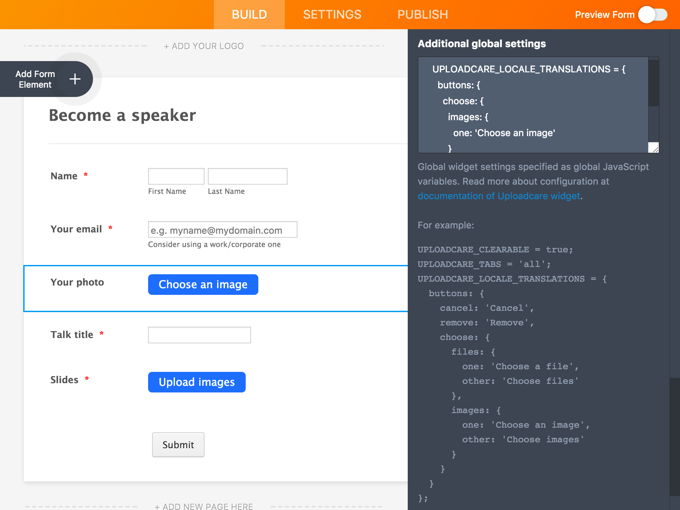Viewport: 680px width, 510px height.
Task: Select the Become a speaker form heading
Action: coord(122,115)
